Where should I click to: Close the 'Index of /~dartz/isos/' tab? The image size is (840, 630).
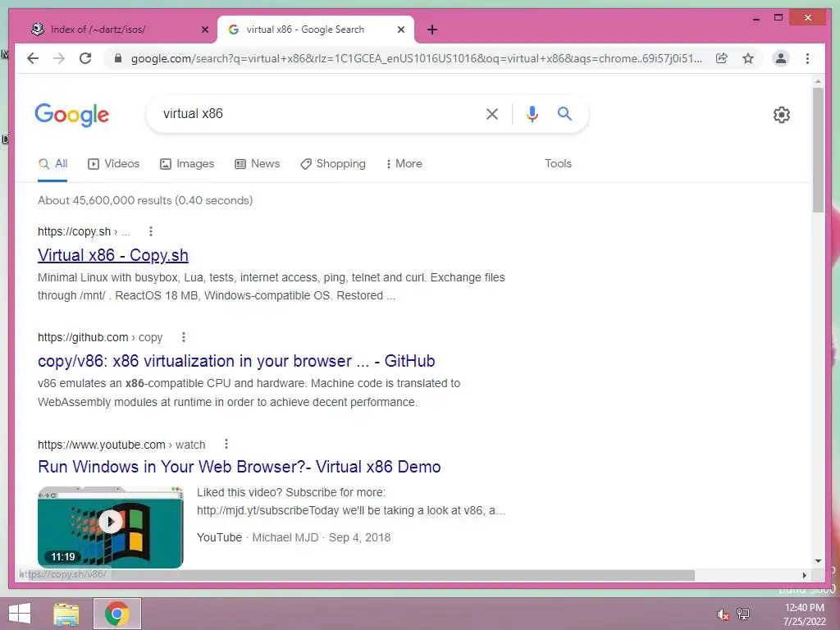204,30
